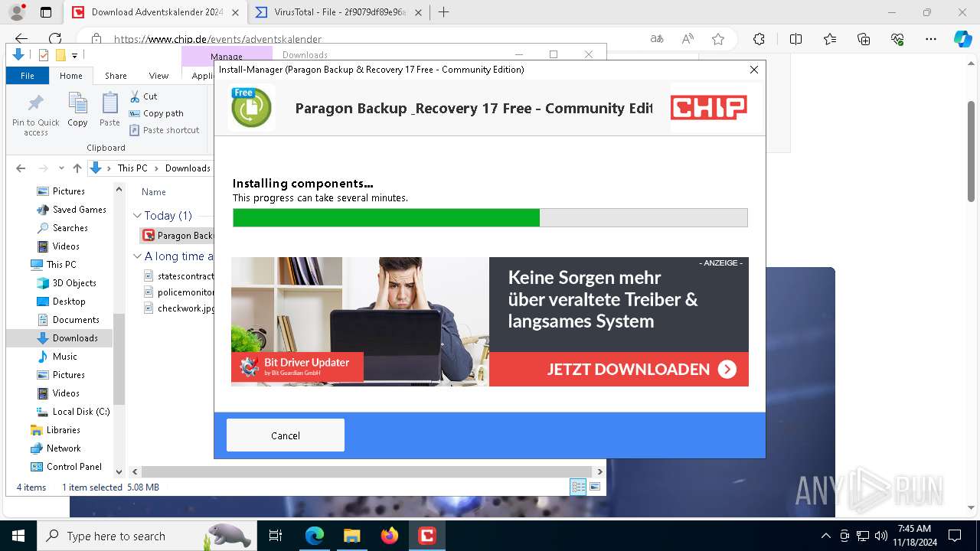This screenshot has height=551, width=980.
Task: Click the Copy ribbon icon
Action: tap(77, 109)
